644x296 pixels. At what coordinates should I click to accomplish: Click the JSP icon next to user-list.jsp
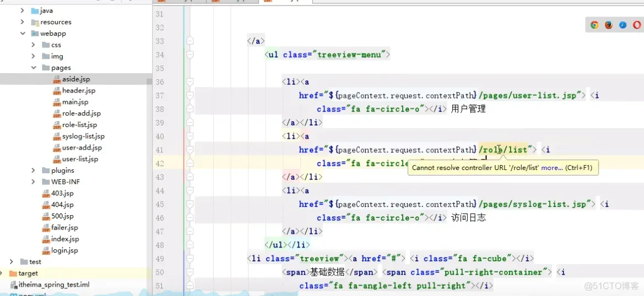point(57,160)
